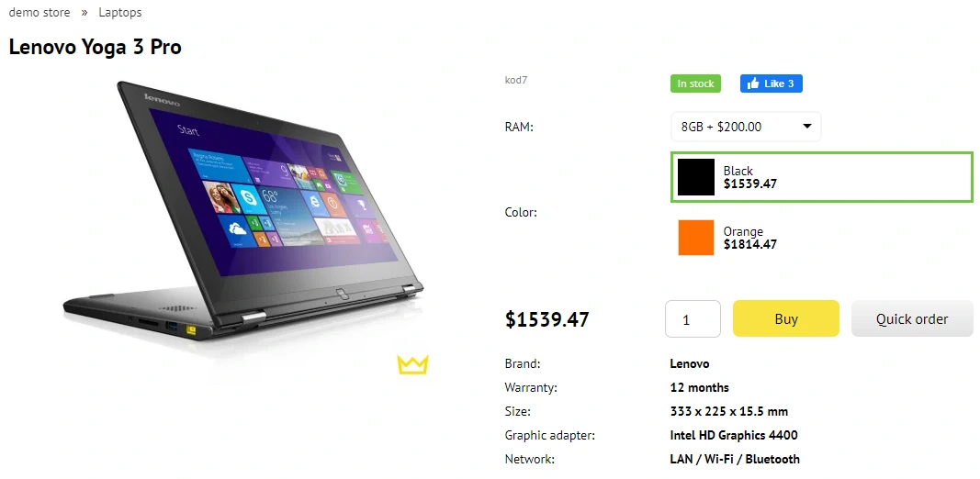The image size is (980, 479).
Task: Click the quantity input field
Action: click(693, 318)
